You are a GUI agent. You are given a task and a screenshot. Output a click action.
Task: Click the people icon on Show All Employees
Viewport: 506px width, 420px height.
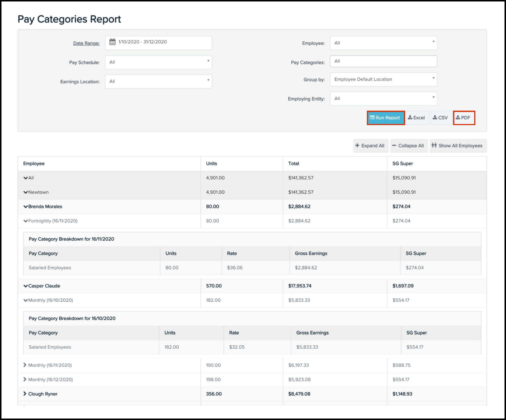pos(434,145)
